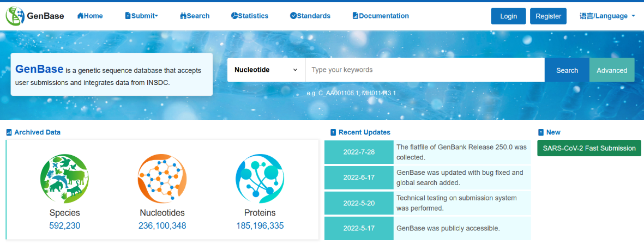Go to the Search menu item
The image size is (644, 245).
(195, 16)
